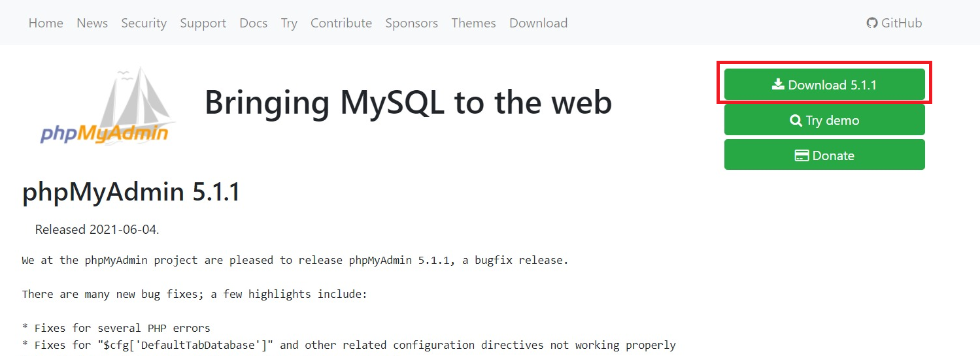Go to the Sponsors page
Viewport: 980px width, 356px height.
[411, 23]
